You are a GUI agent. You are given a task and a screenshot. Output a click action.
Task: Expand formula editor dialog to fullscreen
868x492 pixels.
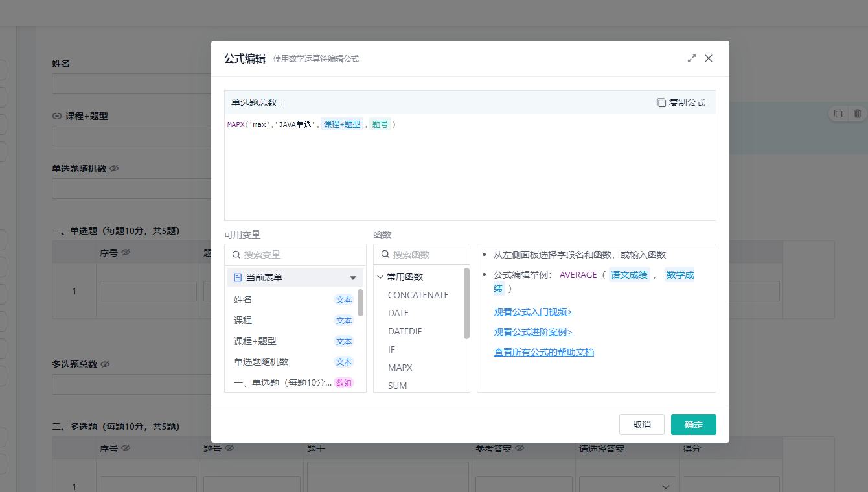pos(692,58)
